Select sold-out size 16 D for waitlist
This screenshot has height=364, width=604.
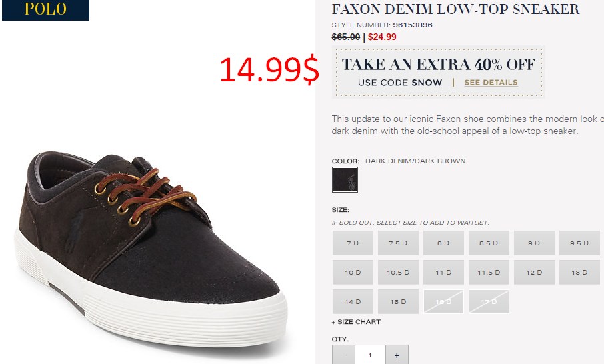click(x=443, y=301)
